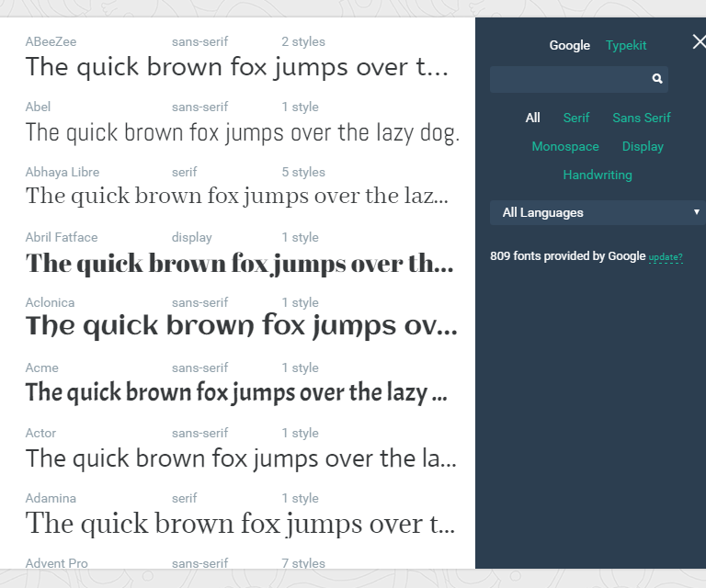This screenshot has width=706, height=588.
Task: Click the Adamina font name
Action: click(x=51, y=499)
